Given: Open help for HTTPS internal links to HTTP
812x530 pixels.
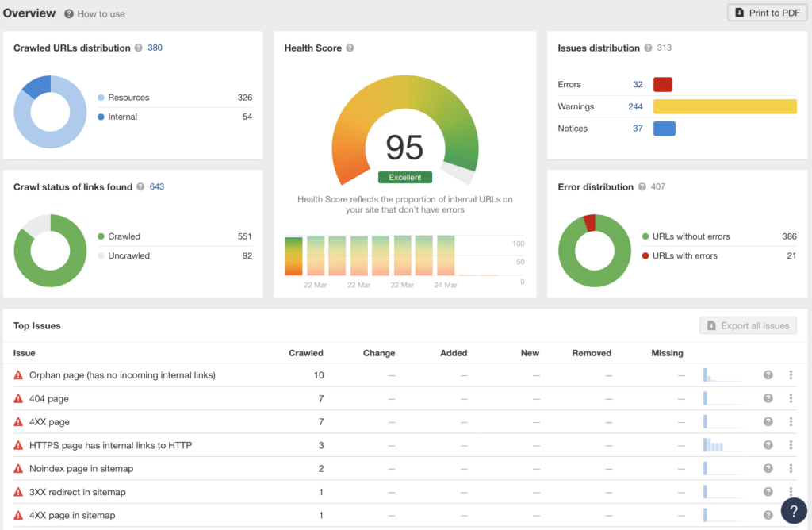Looking at the screenshot, I should pos(768,444).
